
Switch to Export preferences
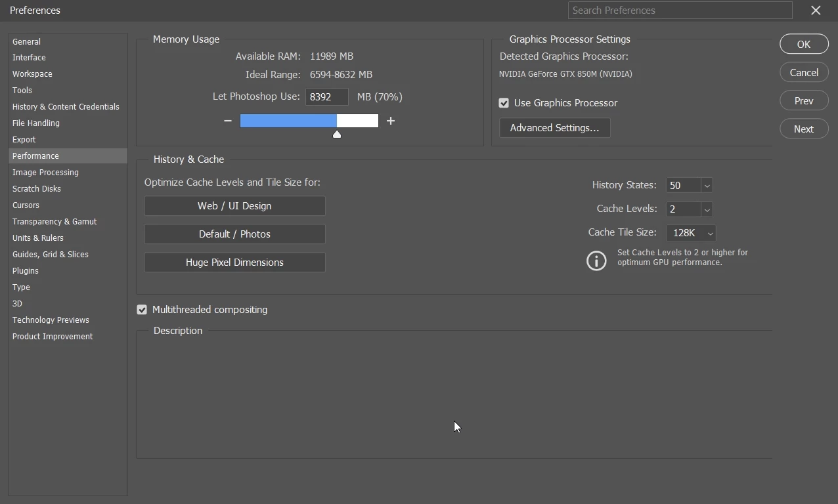coord(68,140)
